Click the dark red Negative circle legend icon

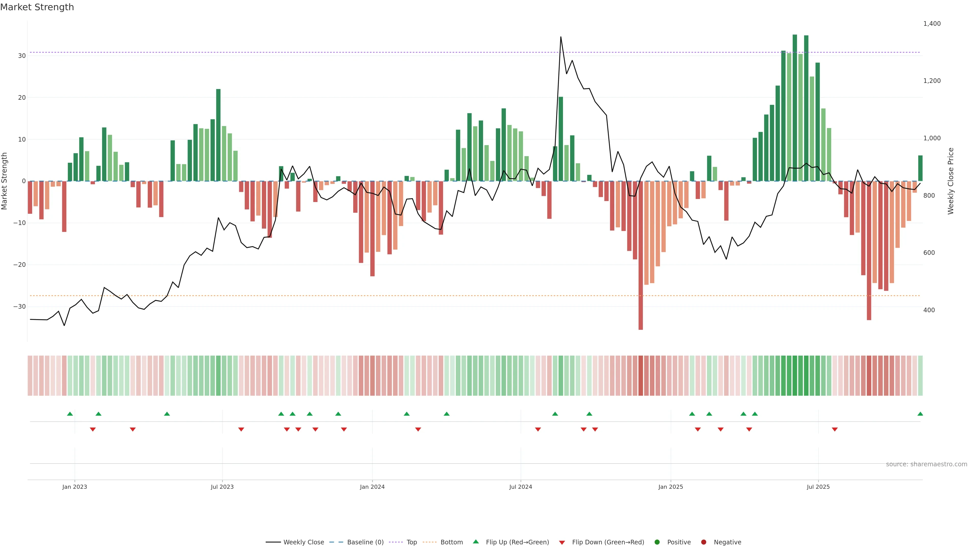point(703,542)
